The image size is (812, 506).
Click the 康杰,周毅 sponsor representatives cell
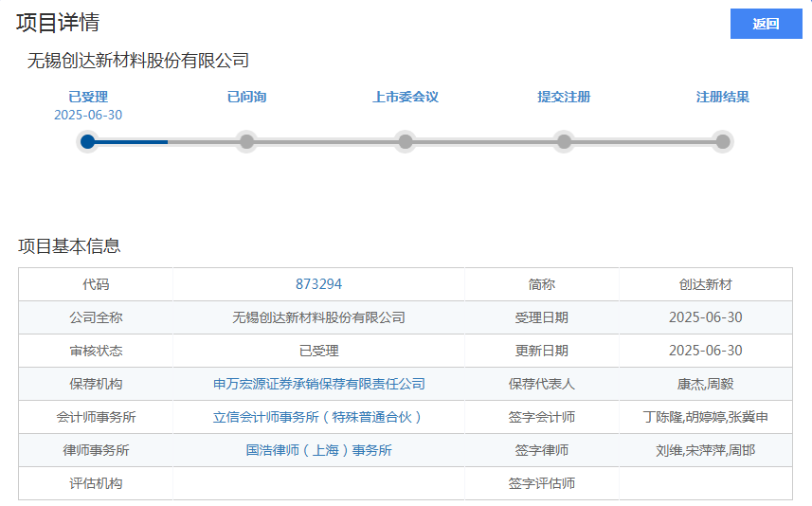point(705,384)
